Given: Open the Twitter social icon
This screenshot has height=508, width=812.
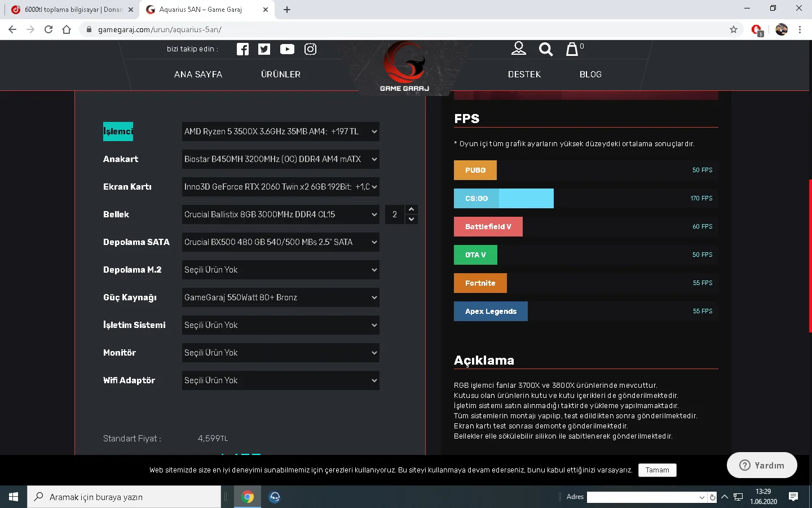Looking at the screenshot, I should click(264, 49).
